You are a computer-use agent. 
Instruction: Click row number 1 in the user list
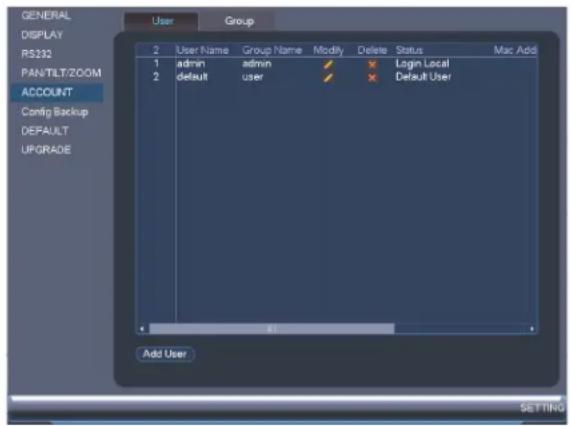point(156,64)
